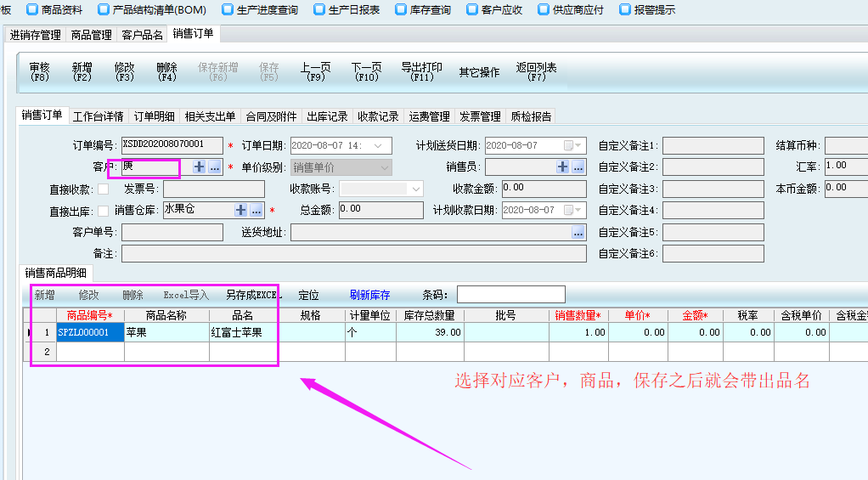Tick the 直接收款 checkbox
The image size is (868, 480).
104,189
